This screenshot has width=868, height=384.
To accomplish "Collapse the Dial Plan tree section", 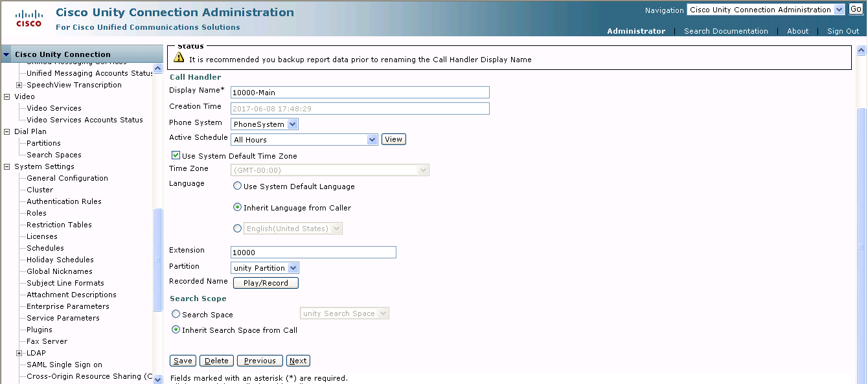I will click(x=7, y=131).
